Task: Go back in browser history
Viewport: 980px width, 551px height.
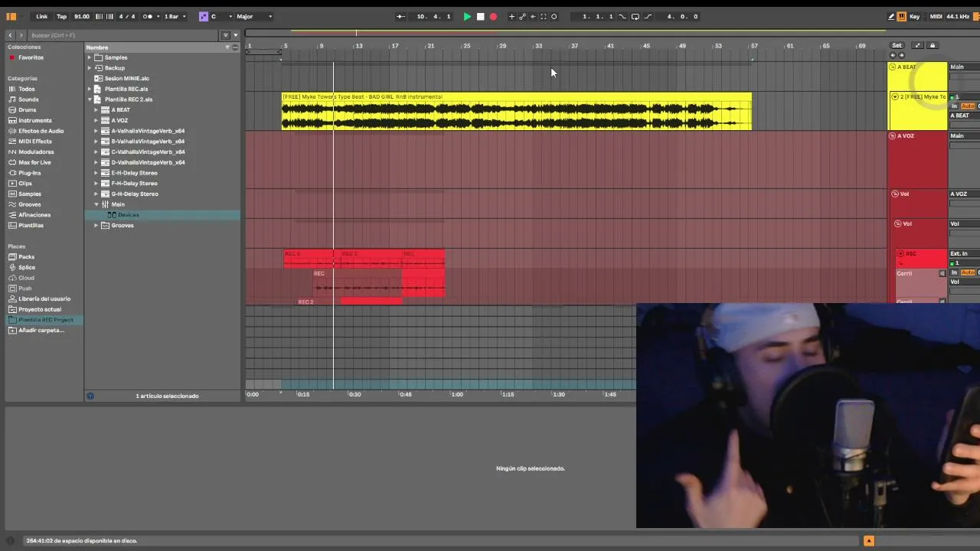Action: pyautogui.click(x=10, y=35)
